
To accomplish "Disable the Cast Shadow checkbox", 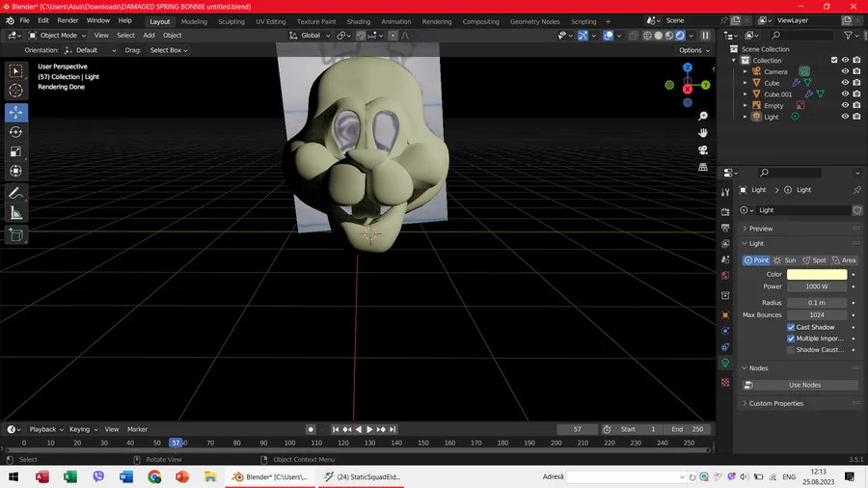I will [792, 327].
